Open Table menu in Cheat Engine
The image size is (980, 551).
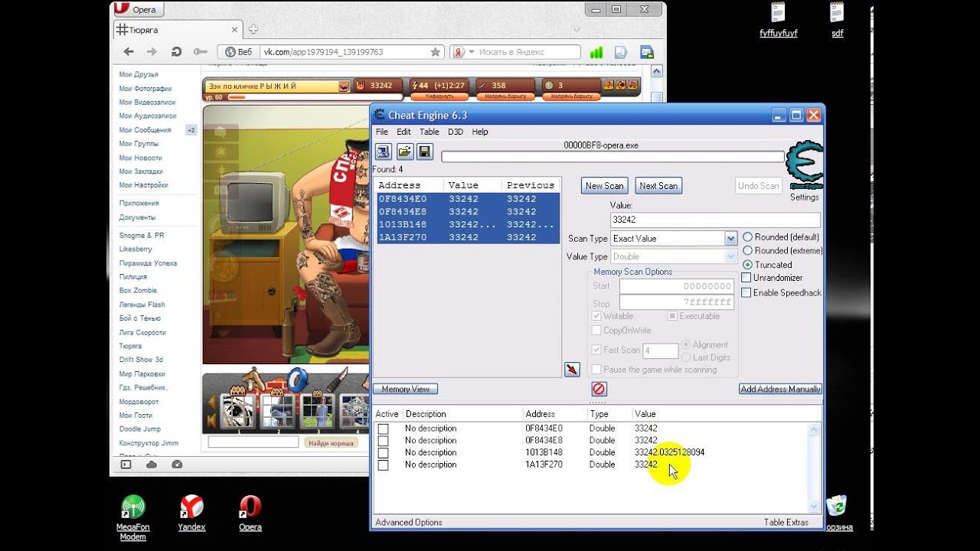(x=430, y=132)
